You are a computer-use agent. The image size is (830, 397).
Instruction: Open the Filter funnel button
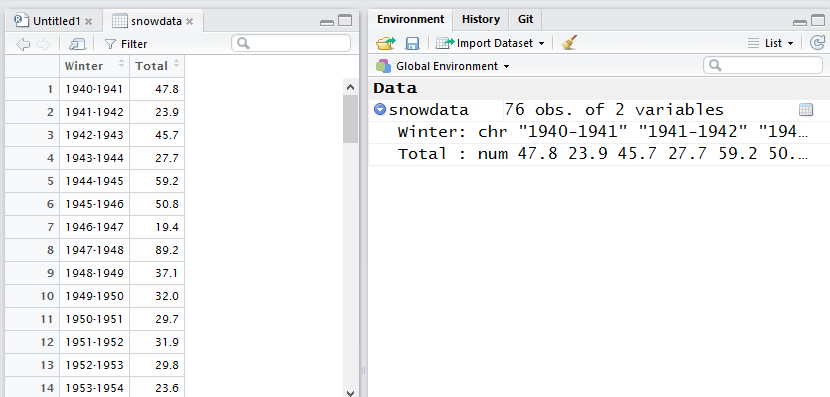126,44
